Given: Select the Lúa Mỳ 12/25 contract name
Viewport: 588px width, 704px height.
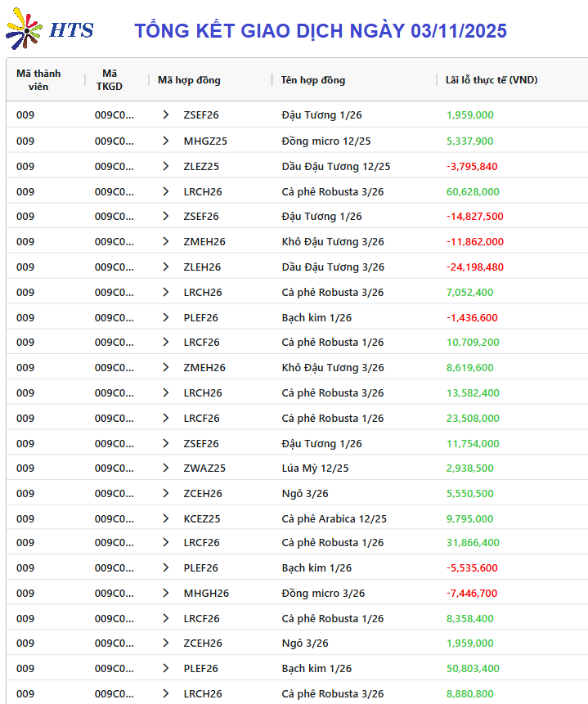Looking at the screenshot, I should coord(315,469).
